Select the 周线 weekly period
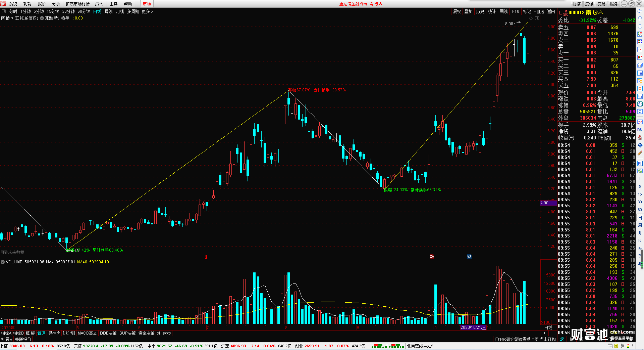Image resolution: width=644 pixels, height=350 pixels. 109,11
